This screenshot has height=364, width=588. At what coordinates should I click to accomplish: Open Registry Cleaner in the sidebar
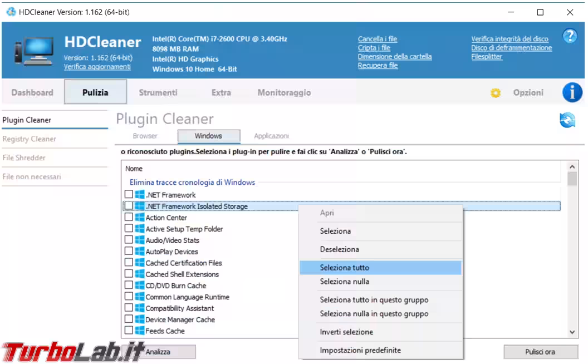click(x=30, y=139)
